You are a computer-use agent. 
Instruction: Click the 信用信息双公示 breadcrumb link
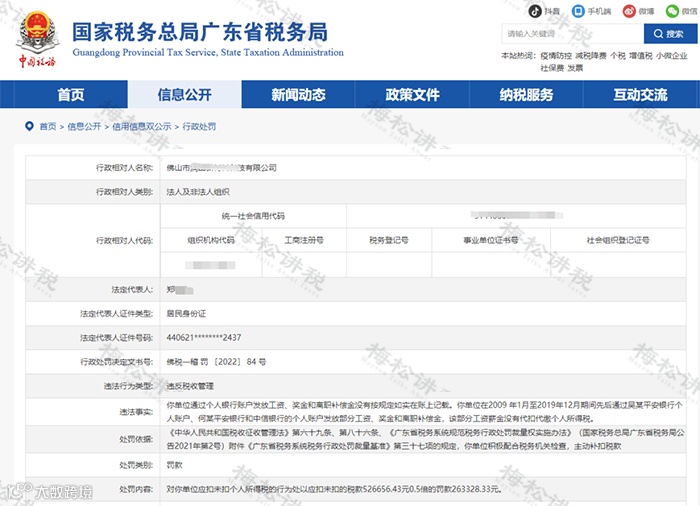(142, 127)
